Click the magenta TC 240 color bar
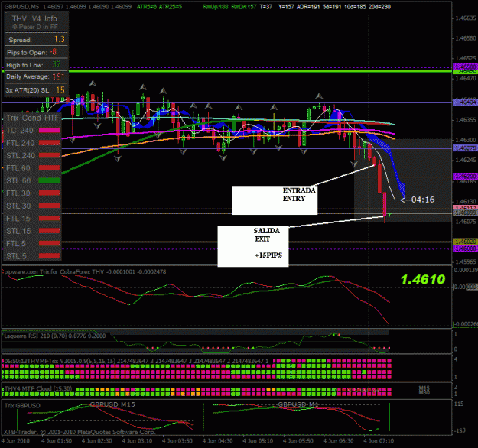 click(x=49, y=130)
